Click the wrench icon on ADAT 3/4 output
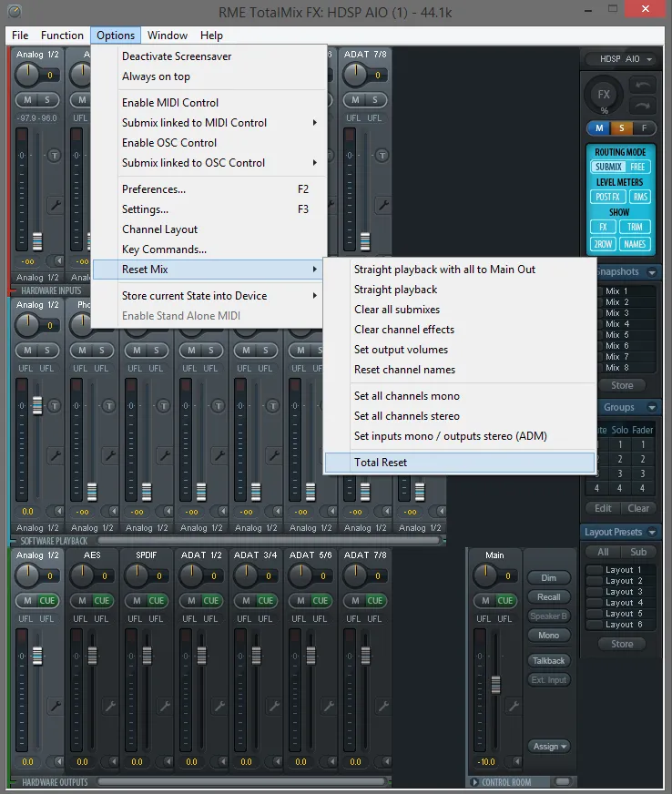 274,706
